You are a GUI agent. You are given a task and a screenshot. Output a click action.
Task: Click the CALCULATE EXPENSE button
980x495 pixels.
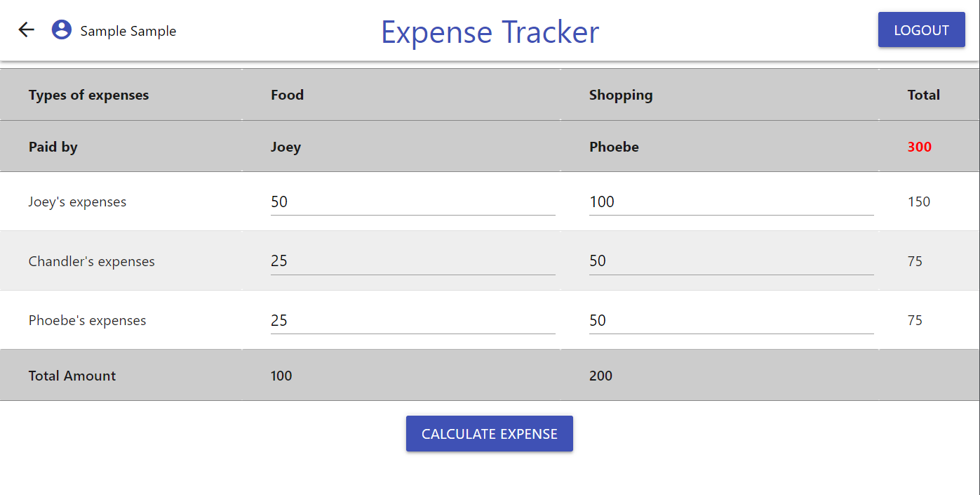pyautogui.click(x=489, y=433)
